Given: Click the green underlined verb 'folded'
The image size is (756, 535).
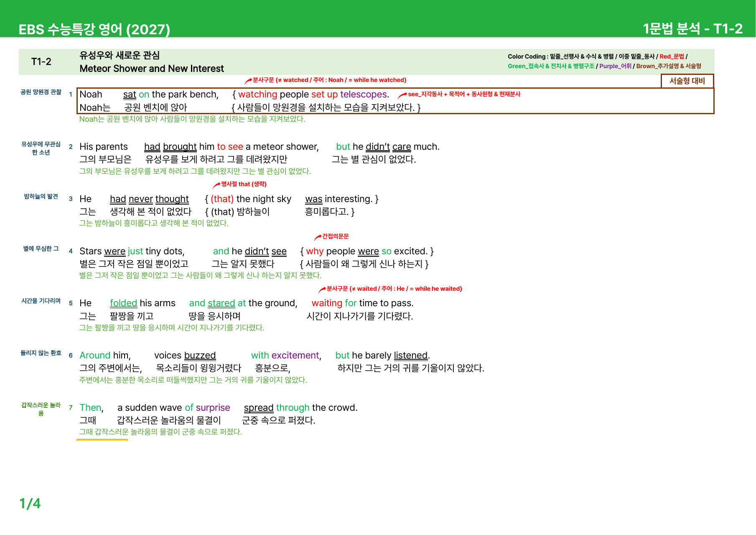Looking at the screenshot, I should coord(124,303).
